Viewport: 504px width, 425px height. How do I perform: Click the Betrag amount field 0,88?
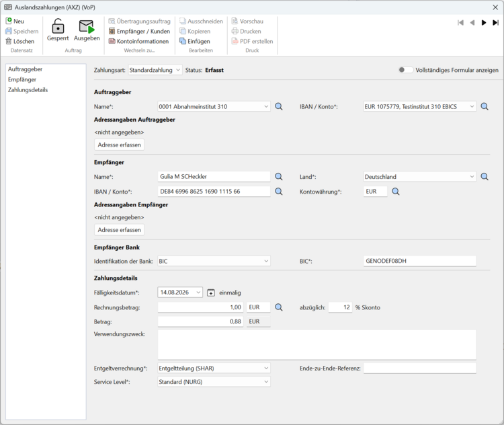(201, 321)
